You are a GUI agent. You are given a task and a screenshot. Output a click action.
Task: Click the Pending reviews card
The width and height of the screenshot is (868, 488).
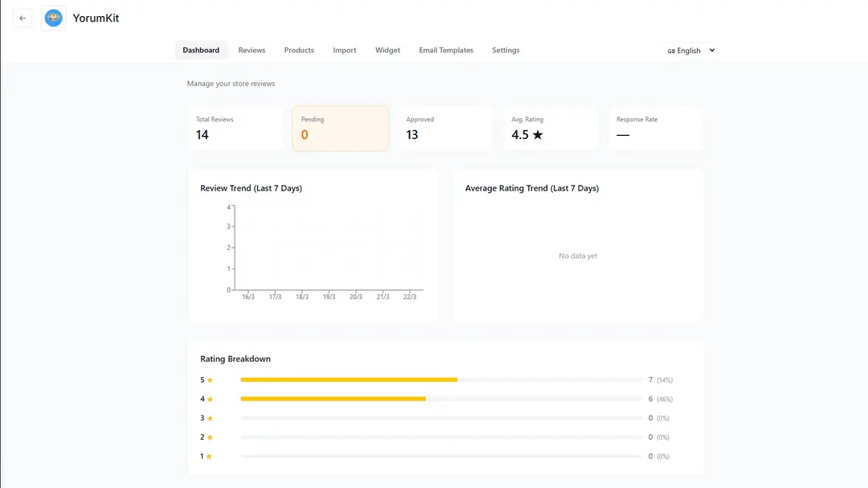click(340, 128)
